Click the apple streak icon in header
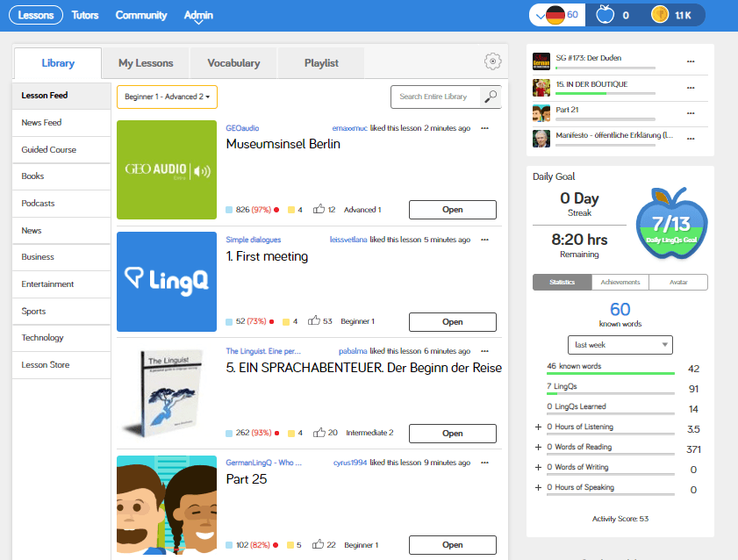Screen dimensions: 738x560 (603, 15)
